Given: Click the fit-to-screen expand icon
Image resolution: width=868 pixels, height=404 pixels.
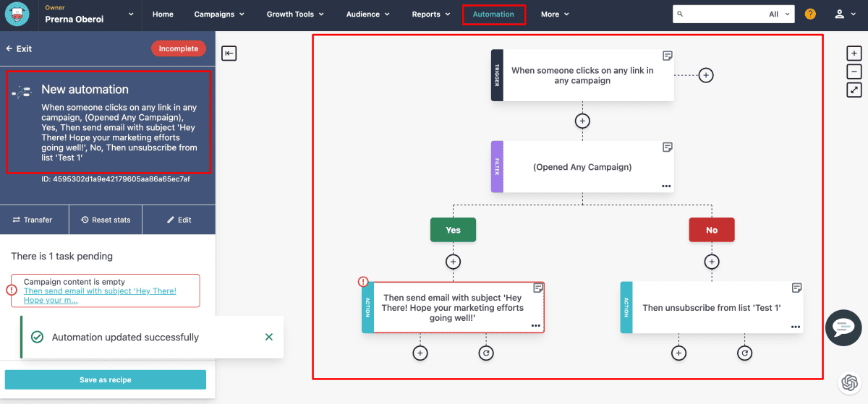Looking at the screenshot, I should pyautogui.click(x=854, y=90).
